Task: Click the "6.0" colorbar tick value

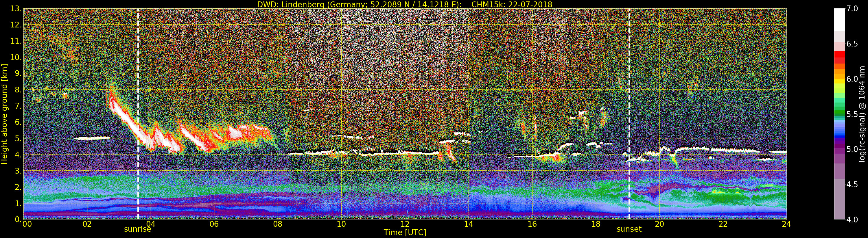Action: point(852,79)
